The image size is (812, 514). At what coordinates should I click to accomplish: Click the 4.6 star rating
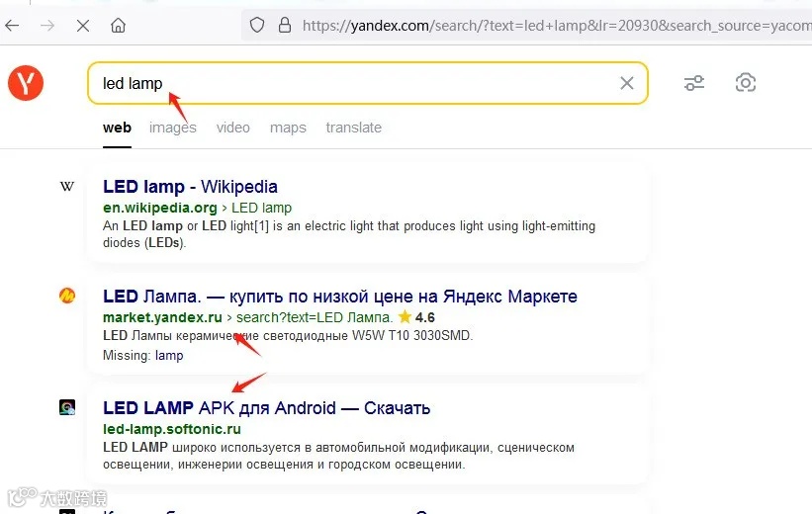[x=416, y=317]
